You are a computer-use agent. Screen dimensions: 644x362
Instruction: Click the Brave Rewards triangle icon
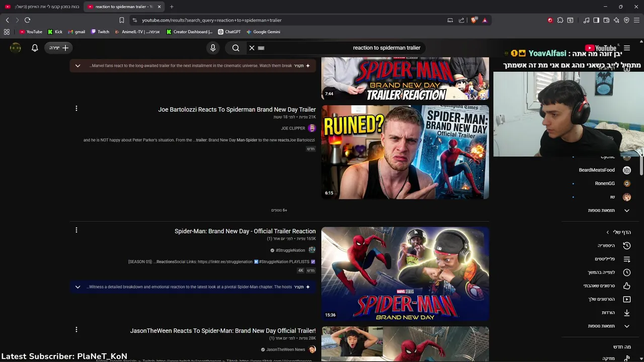[x=485, y=20]
